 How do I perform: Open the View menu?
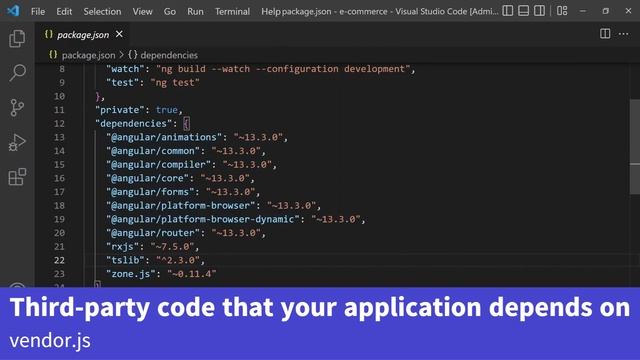[x=142, y=11]
